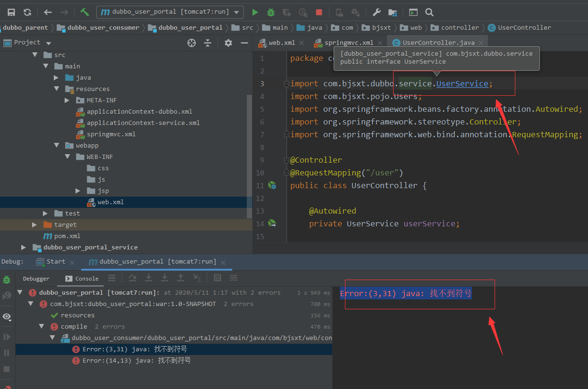Collapse the src folder in project tree

[34, 55]
